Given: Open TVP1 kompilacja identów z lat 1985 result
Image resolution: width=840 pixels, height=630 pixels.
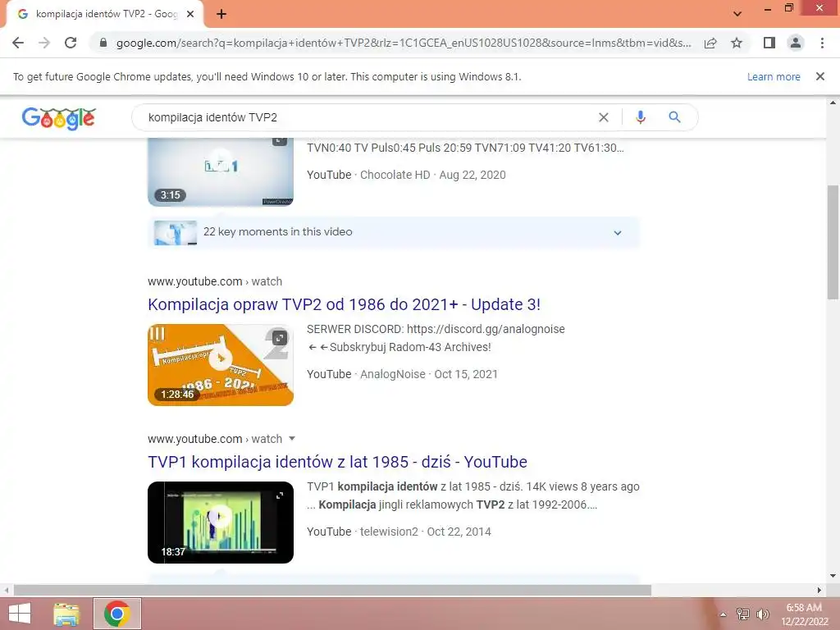Looking at the screenshot, I should click(337, 462).
